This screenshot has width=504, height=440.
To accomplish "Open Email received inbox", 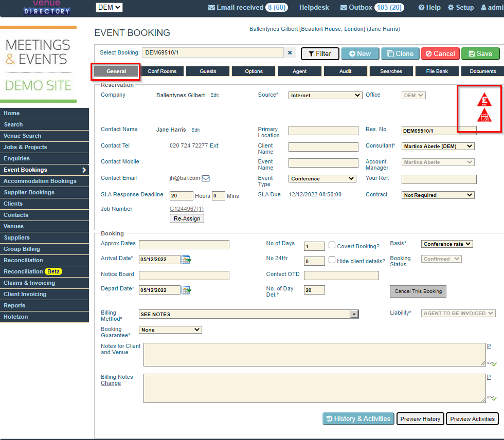I will [248, 7].
